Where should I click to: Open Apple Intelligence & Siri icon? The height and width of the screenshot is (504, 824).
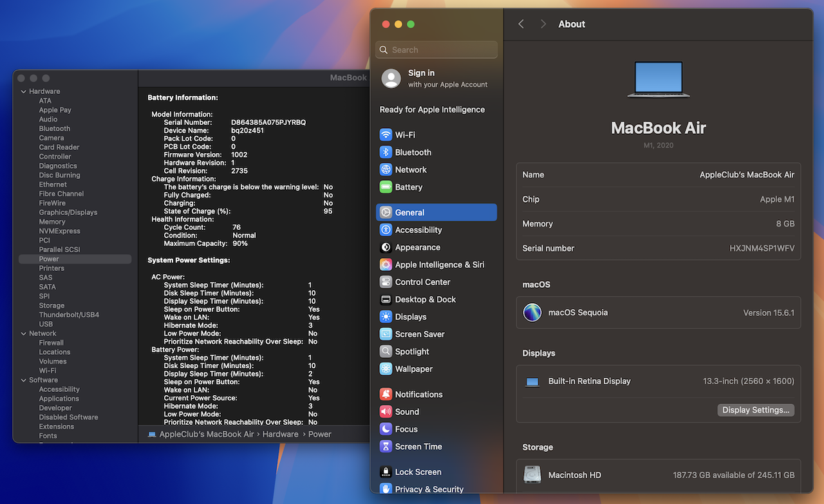click(386, 265)
